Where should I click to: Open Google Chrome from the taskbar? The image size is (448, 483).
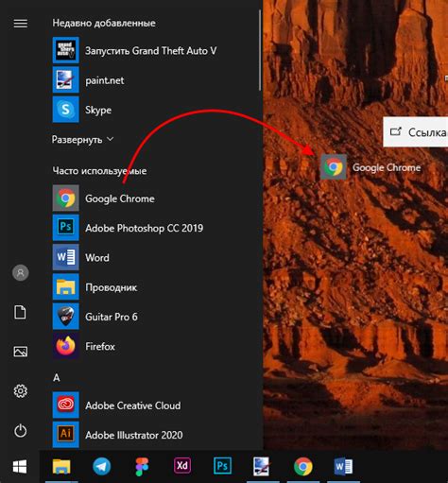coord(303,466)
